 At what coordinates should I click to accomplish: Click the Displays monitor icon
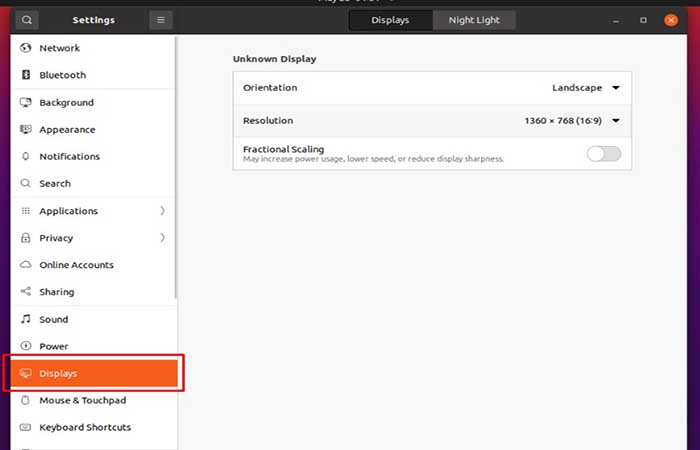point(26,373)
